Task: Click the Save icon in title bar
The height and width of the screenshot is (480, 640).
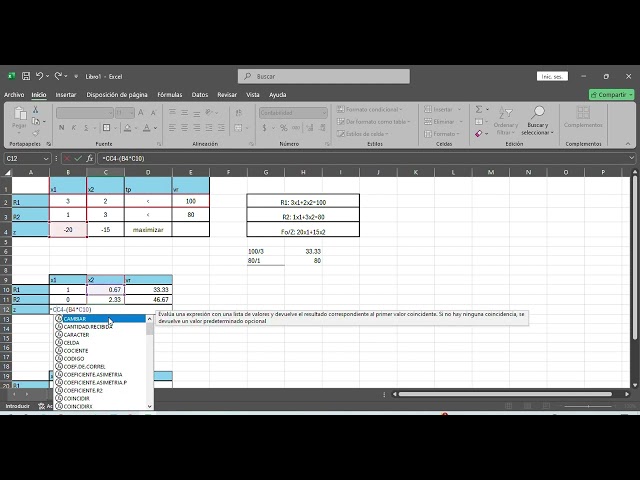Action: point(26,76)
